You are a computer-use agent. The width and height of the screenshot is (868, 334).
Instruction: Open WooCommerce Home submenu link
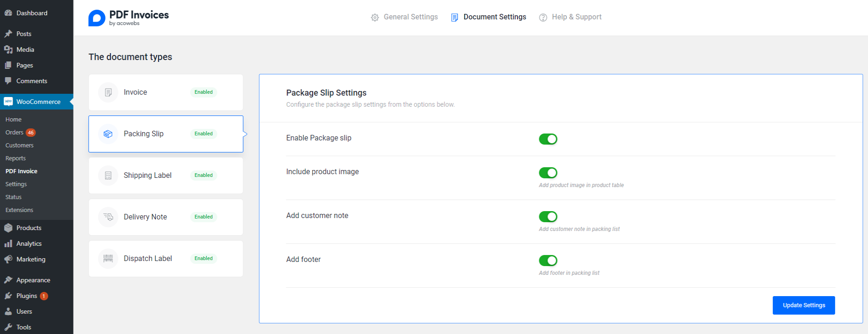[x=13, y=119]
